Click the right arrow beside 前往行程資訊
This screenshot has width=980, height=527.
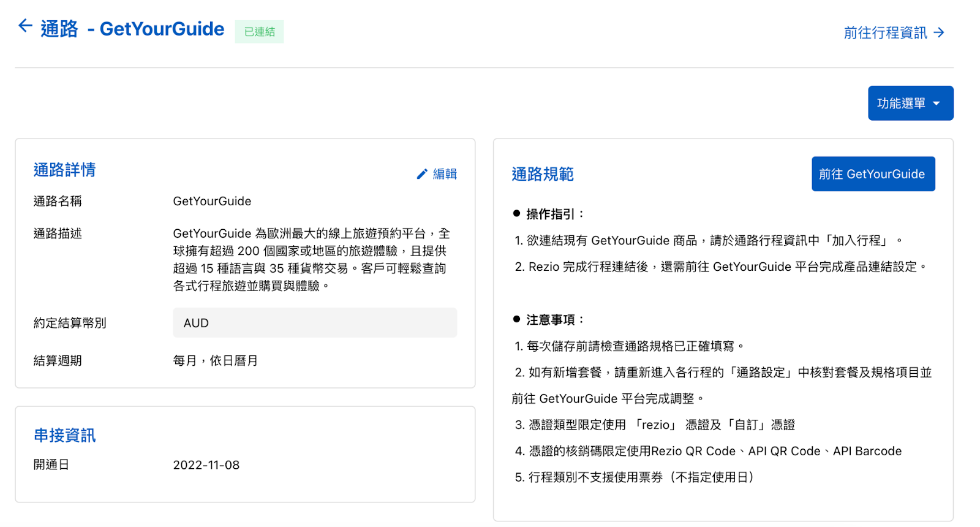pyautogui.click(x=940, y=32)
